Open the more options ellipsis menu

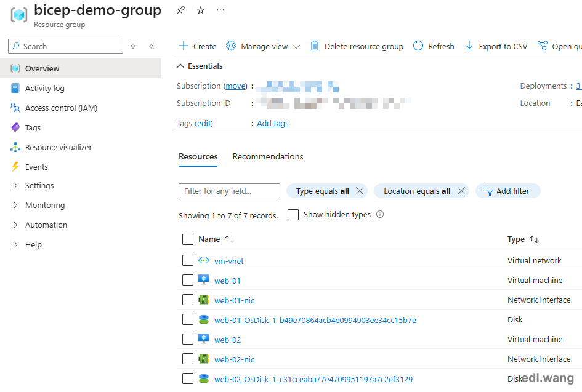tap(220, 10)
